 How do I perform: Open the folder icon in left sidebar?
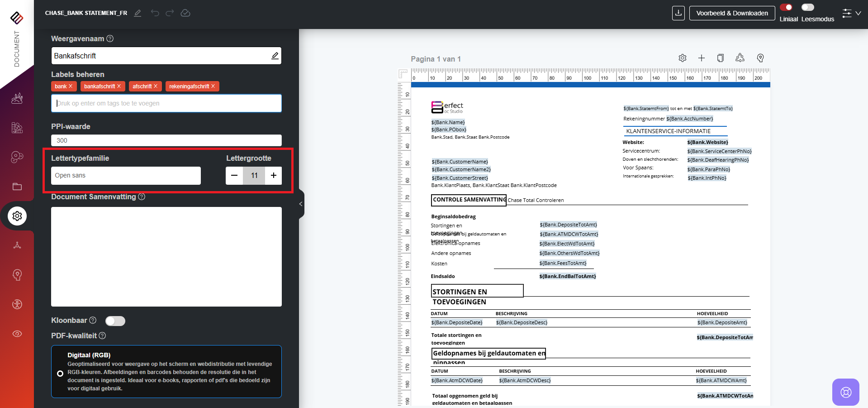[17, 187]
